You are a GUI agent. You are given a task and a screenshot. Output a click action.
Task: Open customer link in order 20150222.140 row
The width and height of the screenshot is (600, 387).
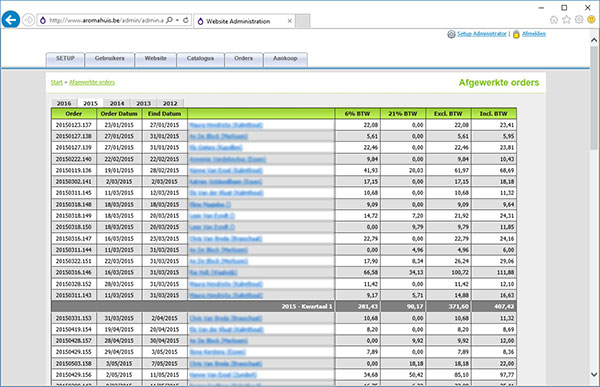[x=227, y=159]
